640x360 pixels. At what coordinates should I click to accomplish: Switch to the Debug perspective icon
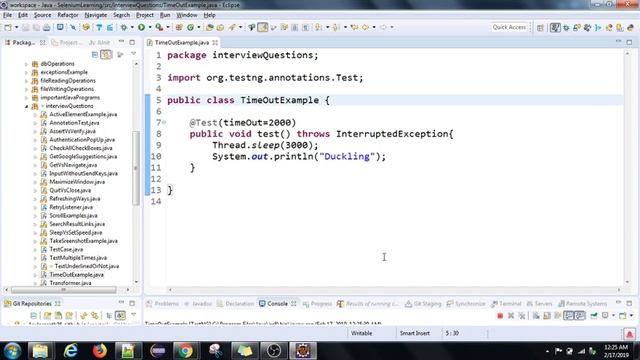pyautogui.click(x=566, y=28)
